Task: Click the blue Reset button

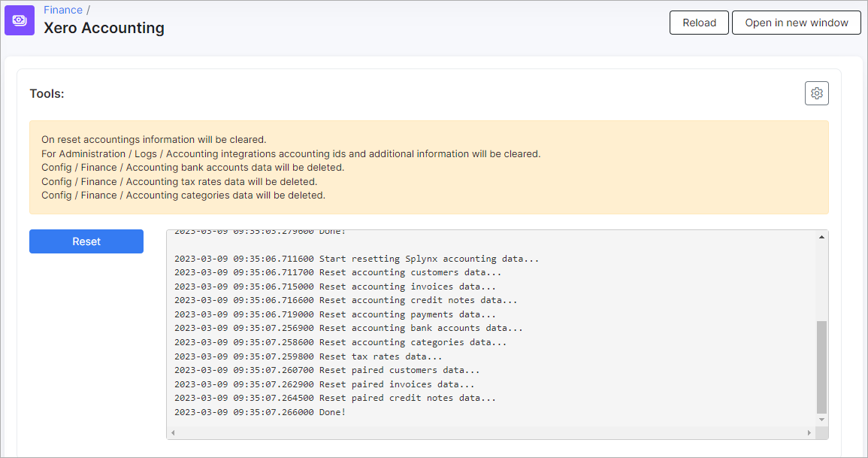Action: (x=86, y=241)
